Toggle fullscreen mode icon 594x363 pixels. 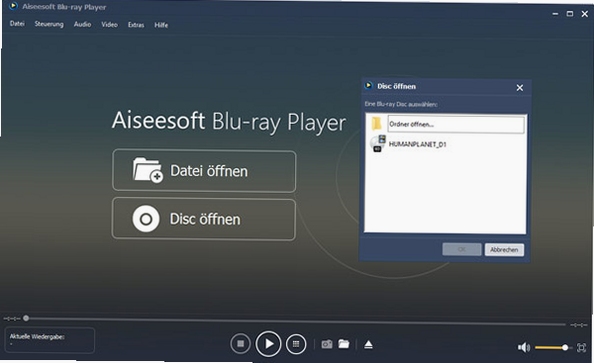click(581, 347)
